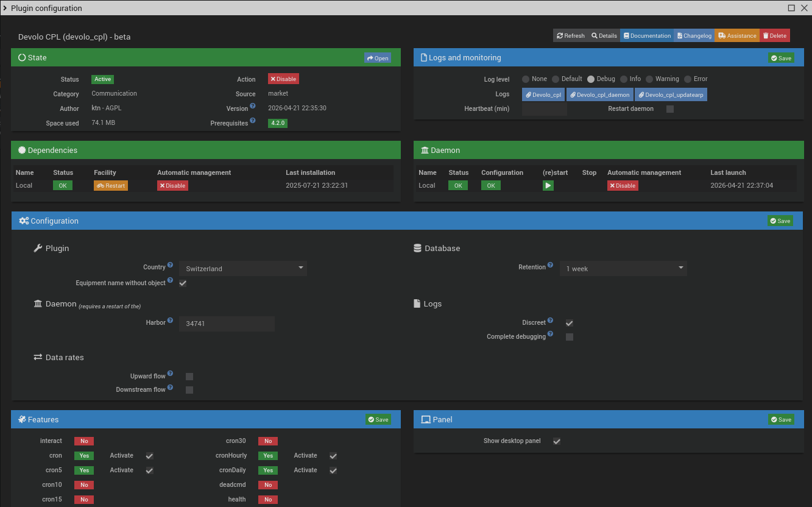Open the Documentation page
The width and height of the screenshot is (812, 507).
[646, 36]
